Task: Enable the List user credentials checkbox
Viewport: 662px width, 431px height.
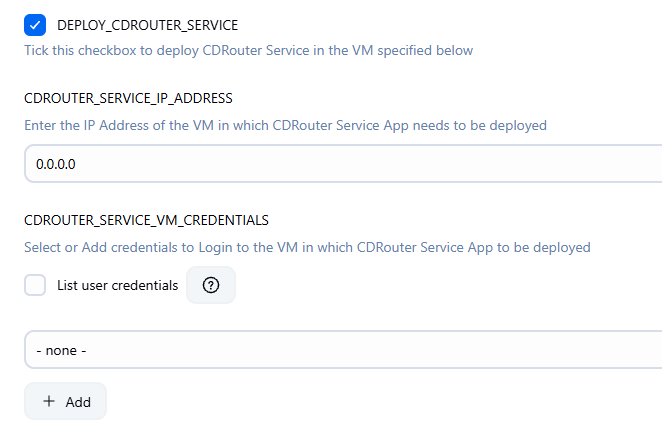Action: [35, 285]
